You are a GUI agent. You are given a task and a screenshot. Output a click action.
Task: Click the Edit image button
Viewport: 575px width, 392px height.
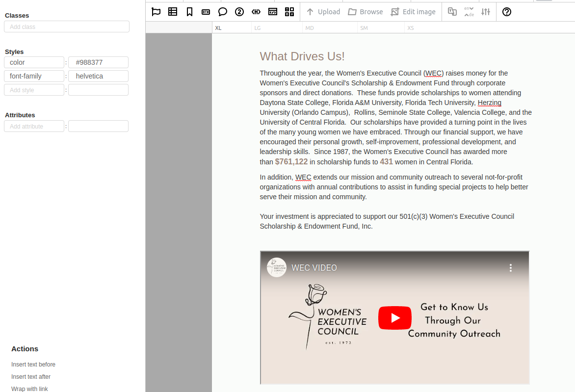pyautogui.click(x=413, y=12)
